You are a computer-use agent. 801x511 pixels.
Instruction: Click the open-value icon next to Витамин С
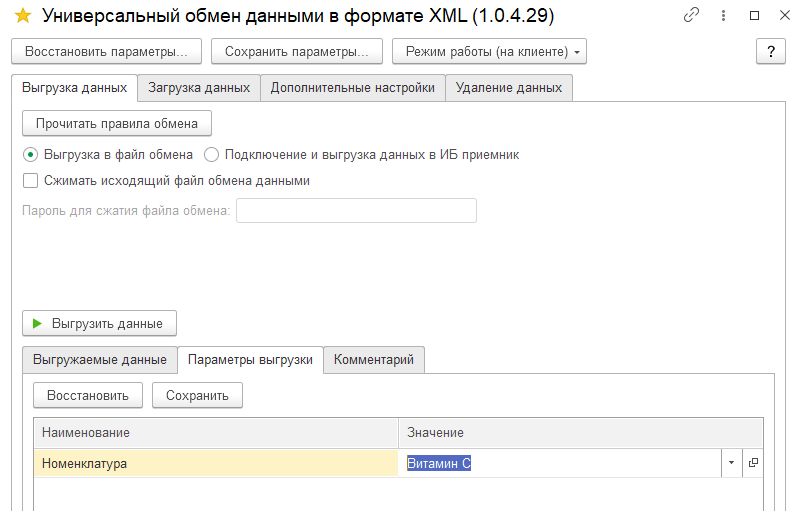[753, 463]
